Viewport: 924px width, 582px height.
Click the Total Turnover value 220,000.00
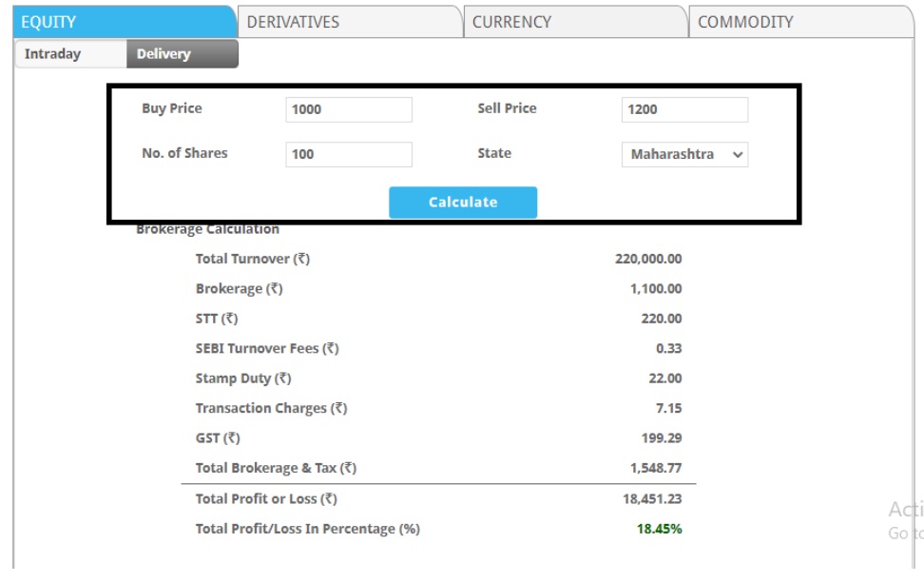tap(648, 259)
